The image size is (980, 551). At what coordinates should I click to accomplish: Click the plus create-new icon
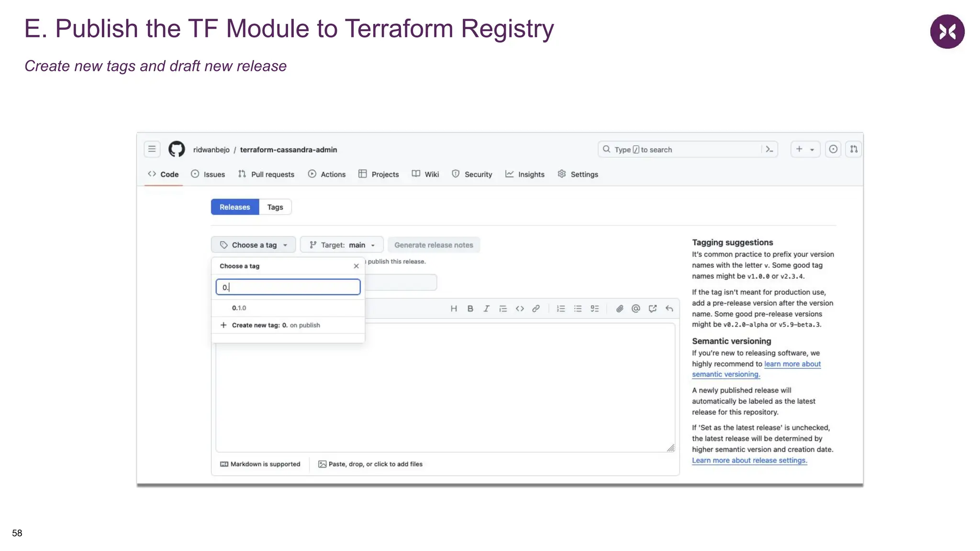pos(799,149)
